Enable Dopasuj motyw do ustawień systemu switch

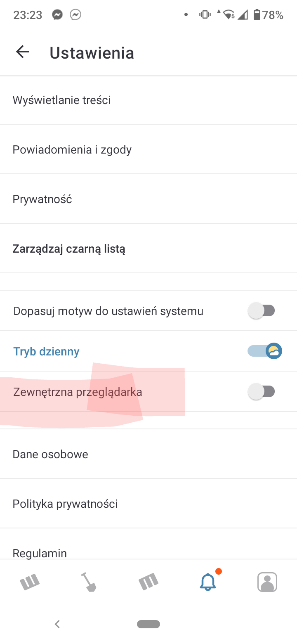(262, 310)
